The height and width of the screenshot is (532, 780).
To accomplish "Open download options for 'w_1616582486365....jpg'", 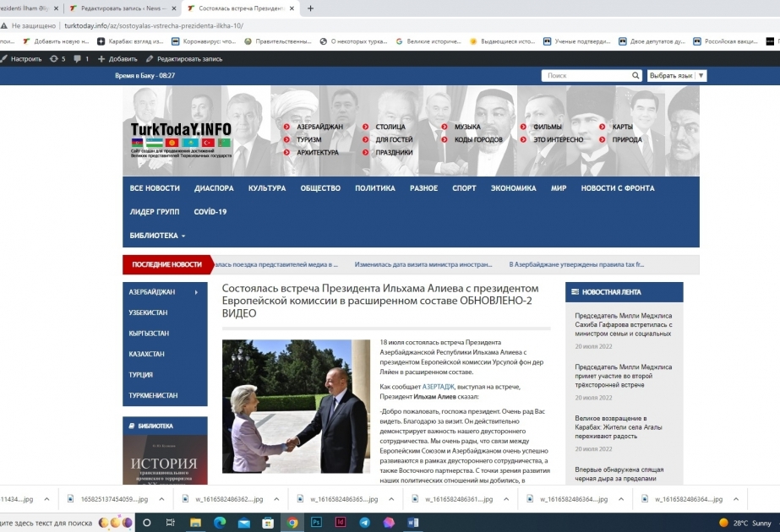I will (x=391, y=499).
